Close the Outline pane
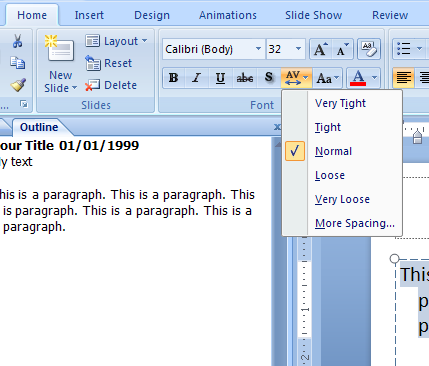The width and height of the screenshot is (429, 366). (277, 127)
